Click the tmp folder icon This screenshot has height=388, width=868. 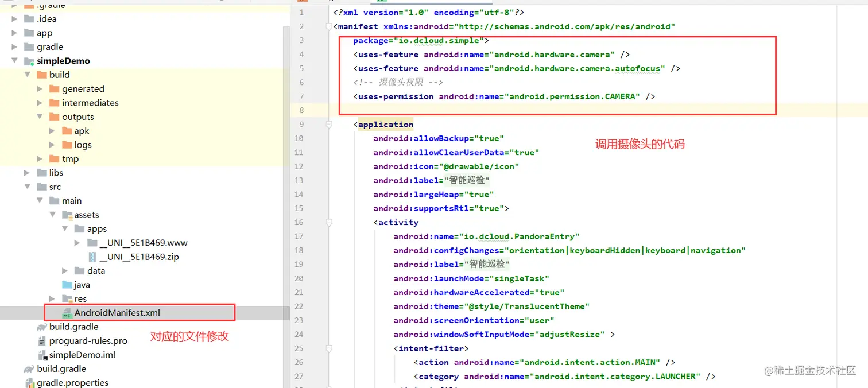click(55, 158)
